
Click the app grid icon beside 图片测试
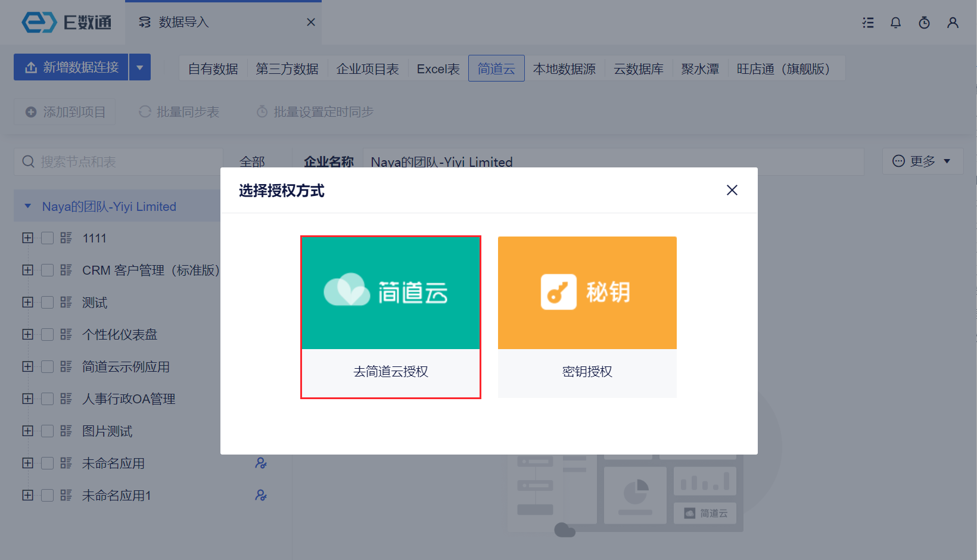click(66, 431)
